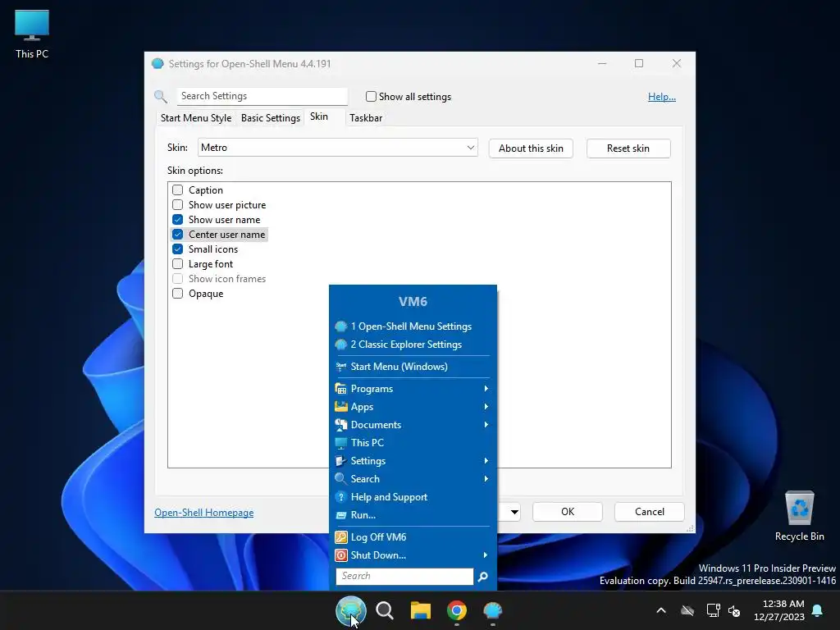Open the This PC desktop icon

(32, 34)
